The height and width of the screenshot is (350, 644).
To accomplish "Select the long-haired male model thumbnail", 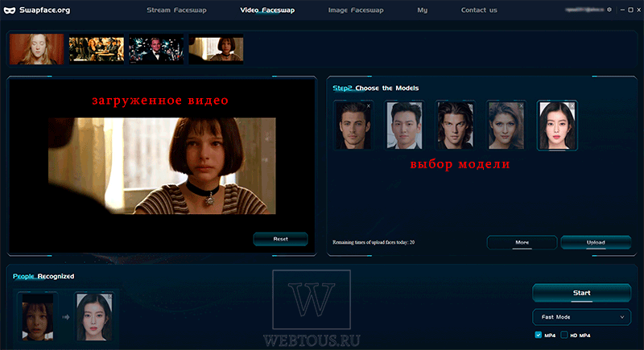I will click(455, 126).
